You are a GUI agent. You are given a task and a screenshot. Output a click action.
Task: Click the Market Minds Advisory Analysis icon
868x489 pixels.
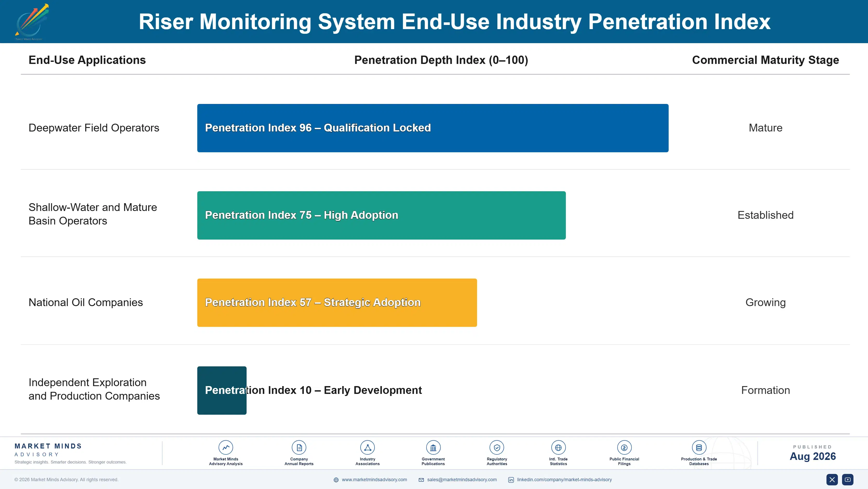pos(226,447)
